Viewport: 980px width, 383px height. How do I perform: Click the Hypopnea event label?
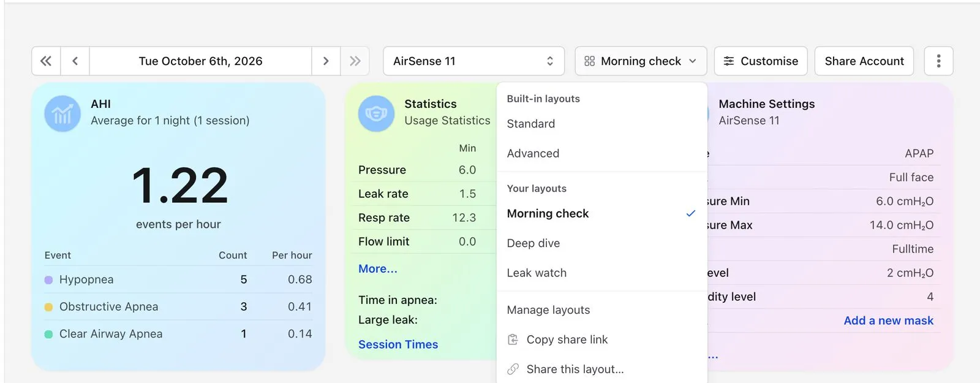tap(86, 279)
